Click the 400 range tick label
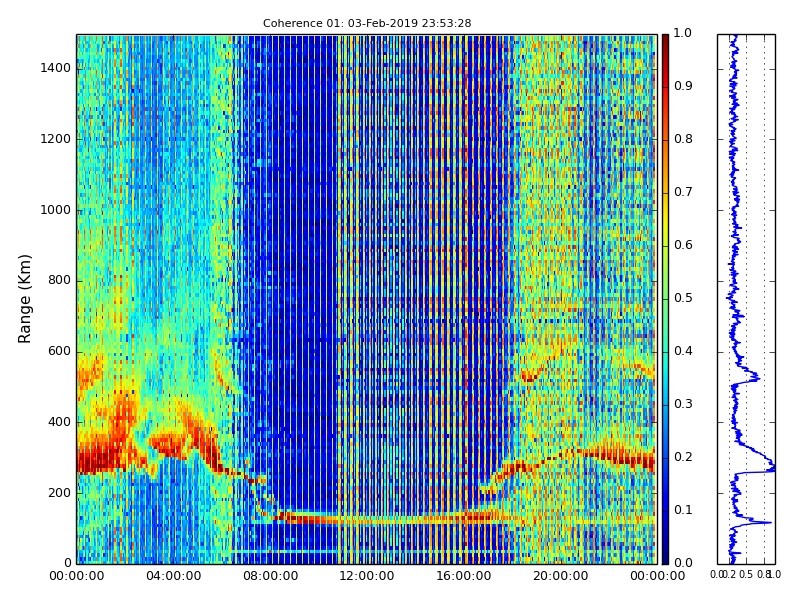 point(59,422)
